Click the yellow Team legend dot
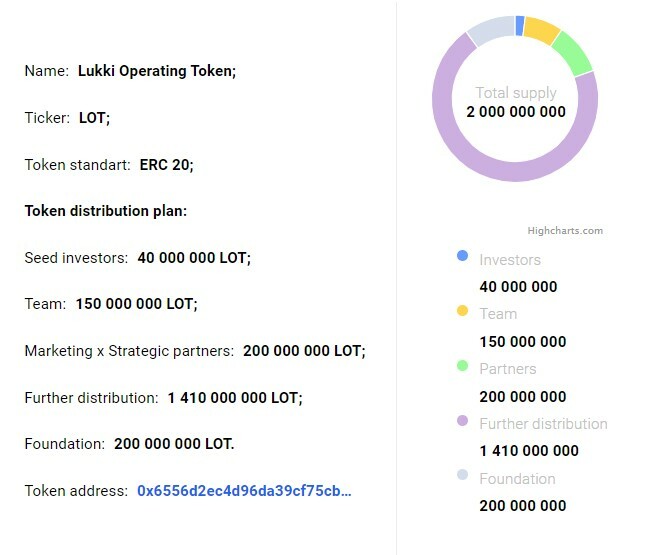666x555 pixels. [462, 310]
